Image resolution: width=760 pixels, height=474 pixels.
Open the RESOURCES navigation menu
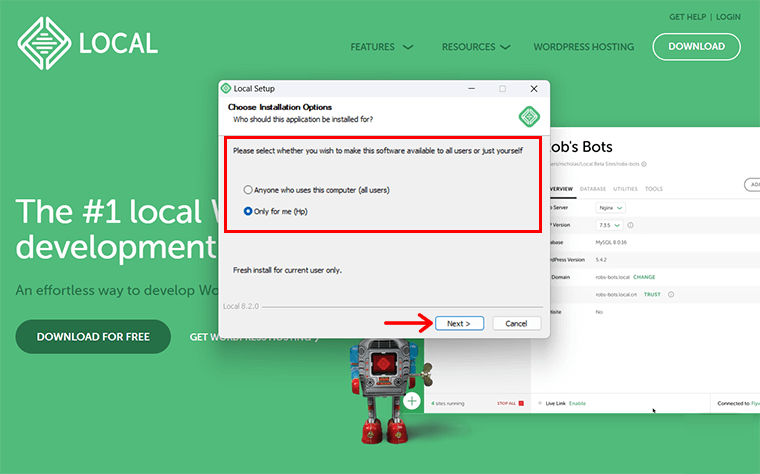click(476, 47)
